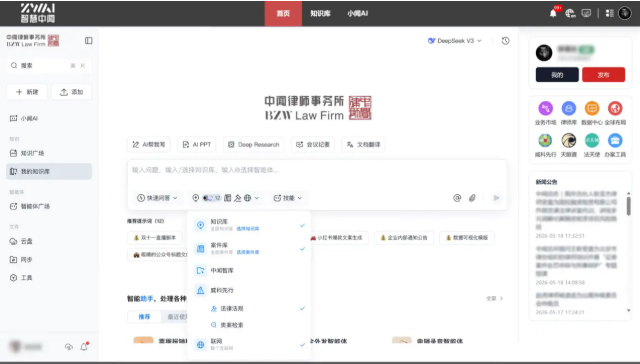Click the @ mention icon in input box
640x364 pixels.
(457, 198)
